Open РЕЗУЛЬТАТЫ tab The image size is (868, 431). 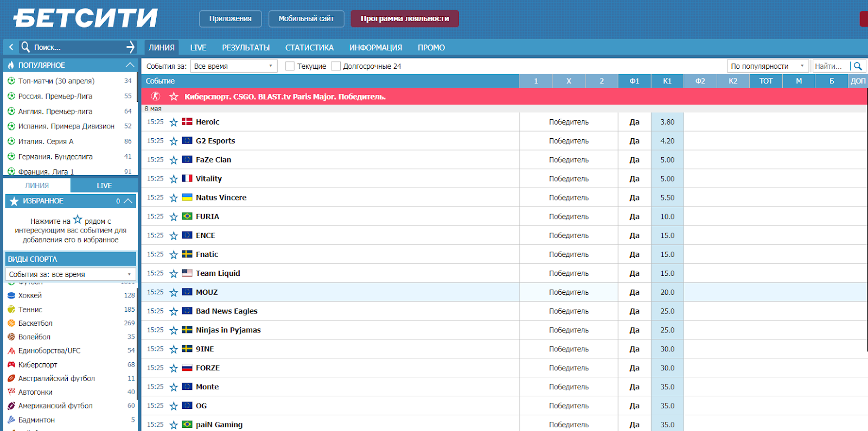(x=246, y=48)
